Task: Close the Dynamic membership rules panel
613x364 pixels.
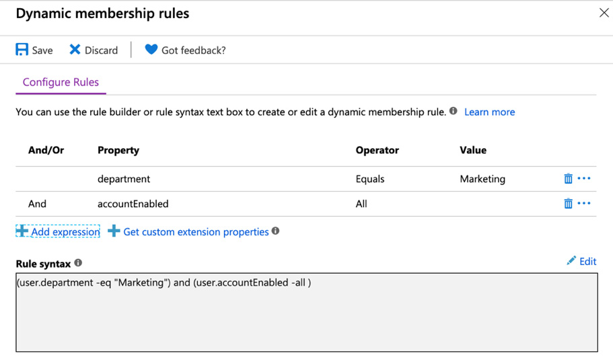Action: click(x=604, y=13)
